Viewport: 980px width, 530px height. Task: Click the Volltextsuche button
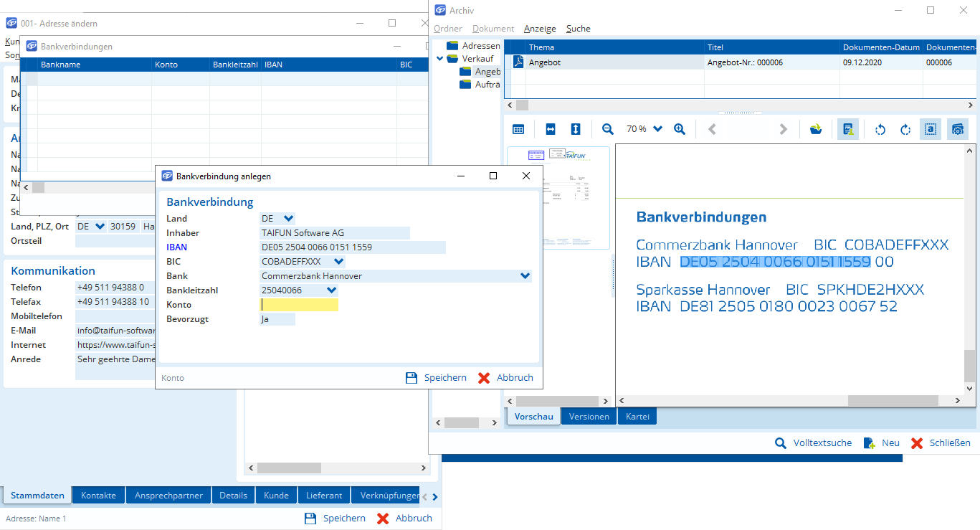tap(814, 443)
